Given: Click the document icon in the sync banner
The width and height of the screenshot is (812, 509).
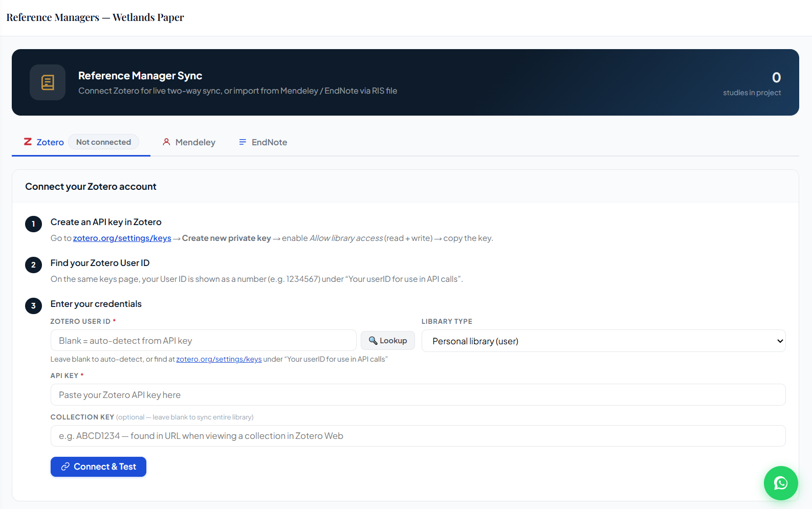Looking at the screenshot, I should (48, 82).
